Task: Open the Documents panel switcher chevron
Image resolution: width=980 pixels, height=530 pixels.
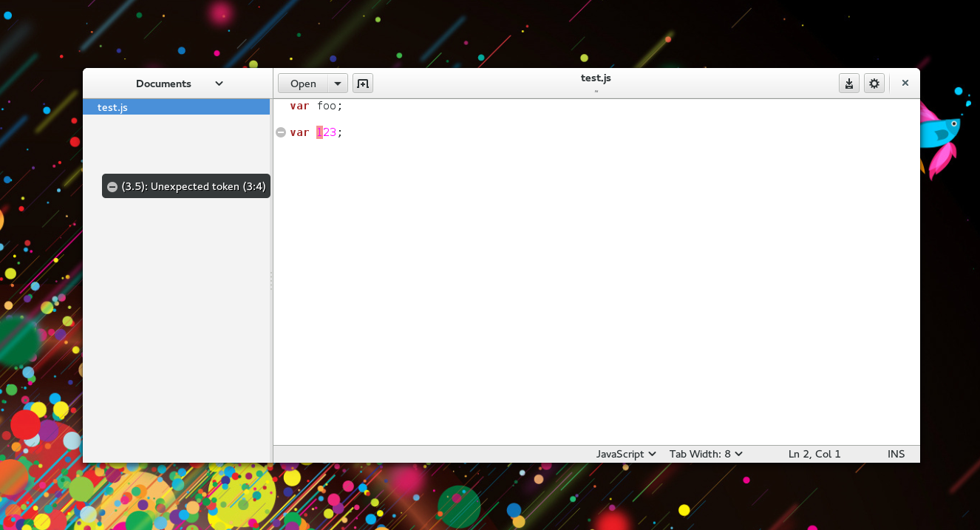Action: 218,84
